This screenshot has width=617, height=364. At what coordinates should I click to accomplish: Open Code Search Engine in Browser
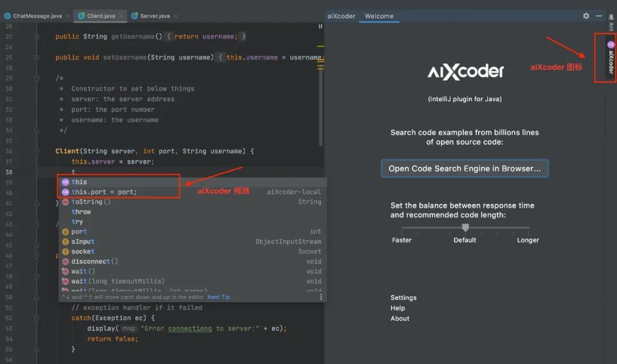464,169
